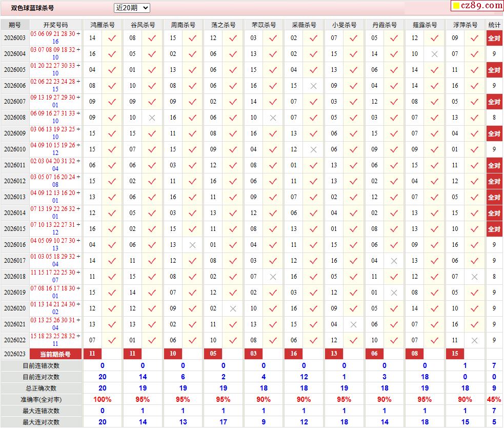Click the 全对 badge in row 2026003
The height and width of the screenshot is (428, 504).
pos(494,38)
